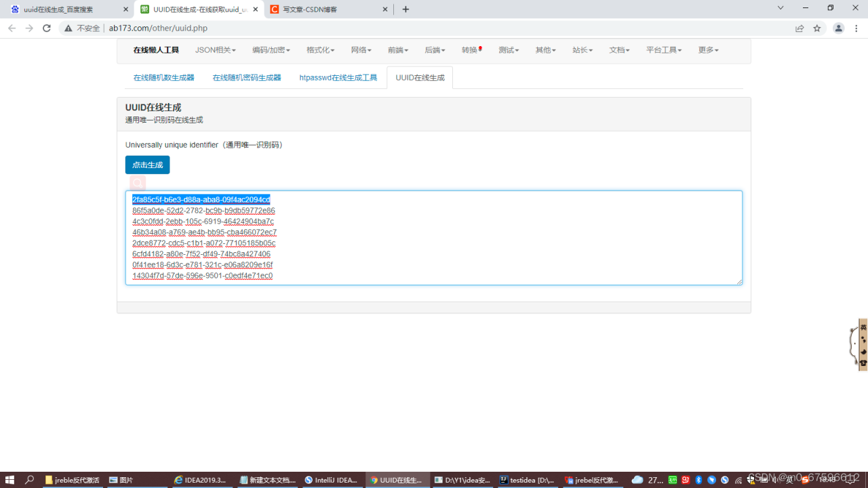Select the UUID在线生成 page tab
The height and width of the screenshot is (488, 868).
pos(420,78)
